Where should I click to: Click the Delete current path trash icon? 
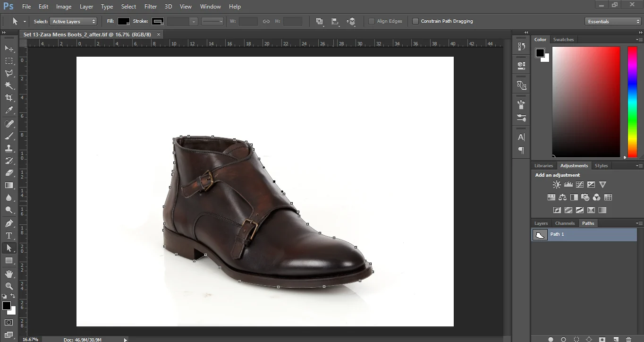point(628,339)
